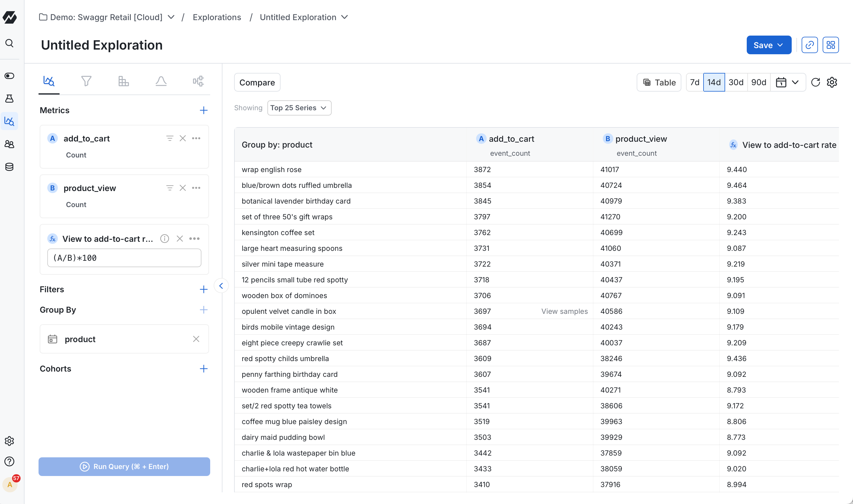Open the funnel analysis tab
The width and height of the screenshot is (853, 504).
tap(86, 81)
